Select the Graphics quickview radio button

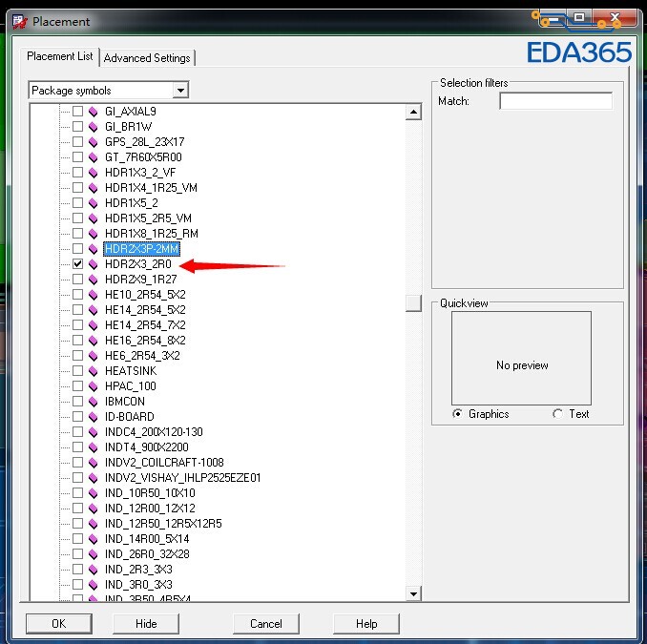click(457, 414)
